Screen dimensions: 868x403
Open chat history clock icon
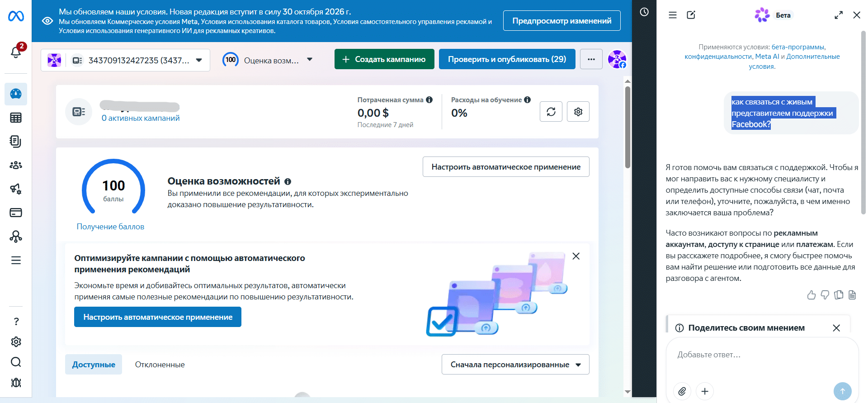(x=644, y=12)
